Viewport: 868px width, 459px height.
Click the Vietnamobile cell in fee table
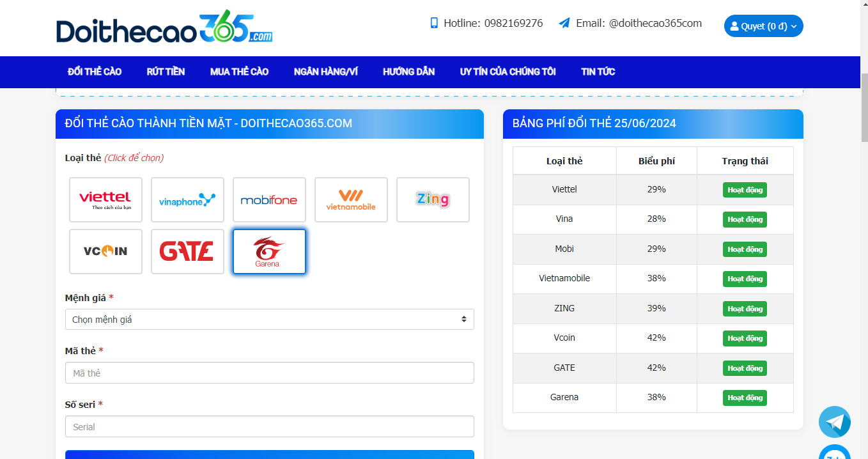coord(564,278)
